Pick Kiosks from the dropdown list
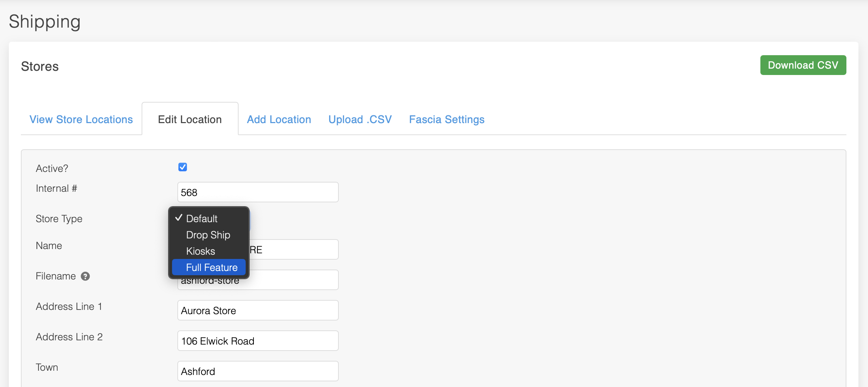 point(200,251)
